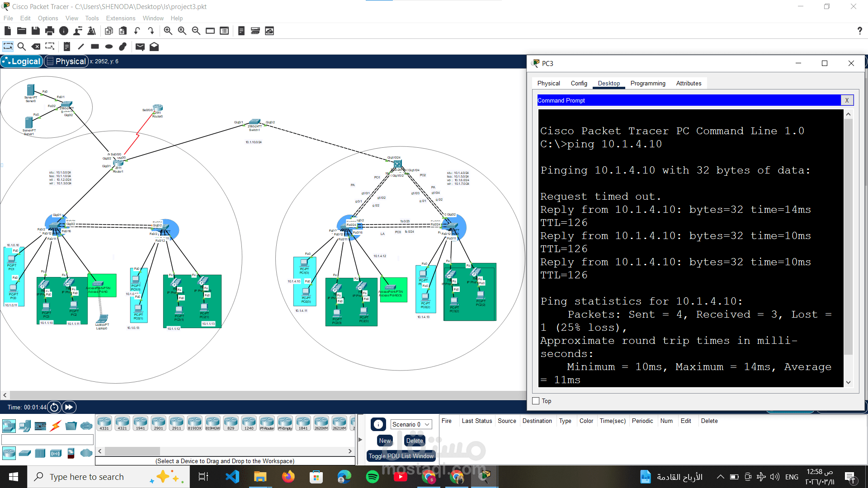
Task: Select the Delete tool in the workspace toolbar
Action: click(36, 47)
